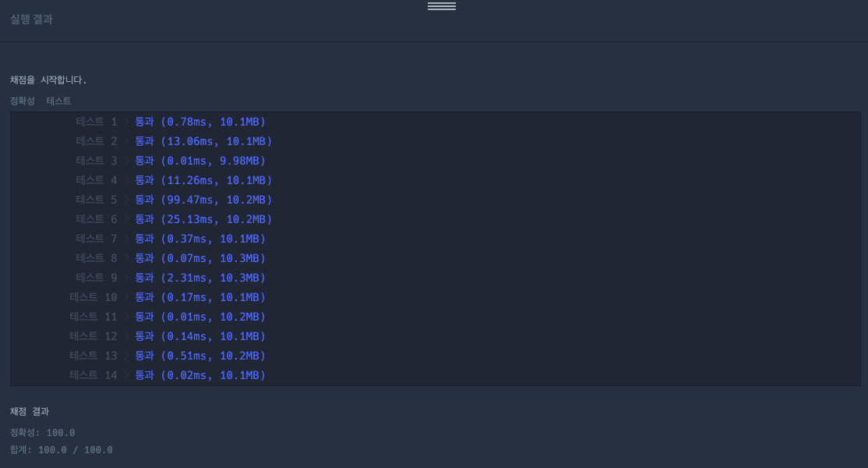Select test 1 result 0.78ms, 10.1MB

click(200, 122)
